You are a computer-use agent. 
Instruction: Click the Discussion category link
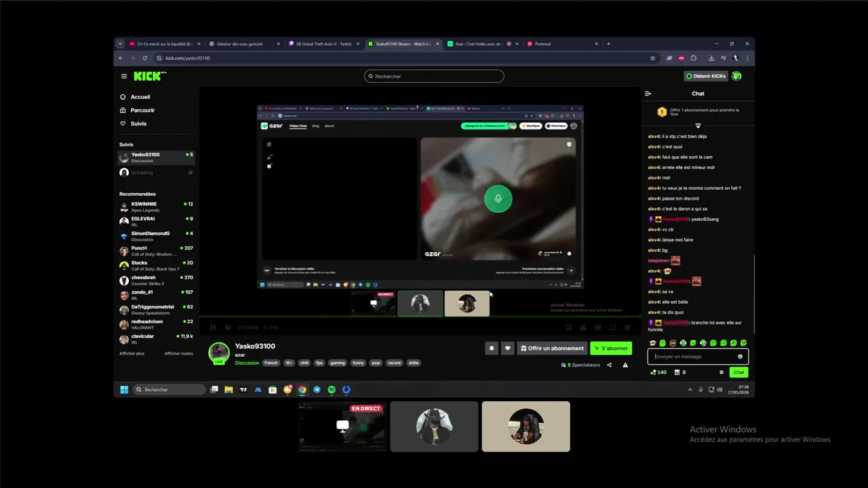tap(247, 363)
